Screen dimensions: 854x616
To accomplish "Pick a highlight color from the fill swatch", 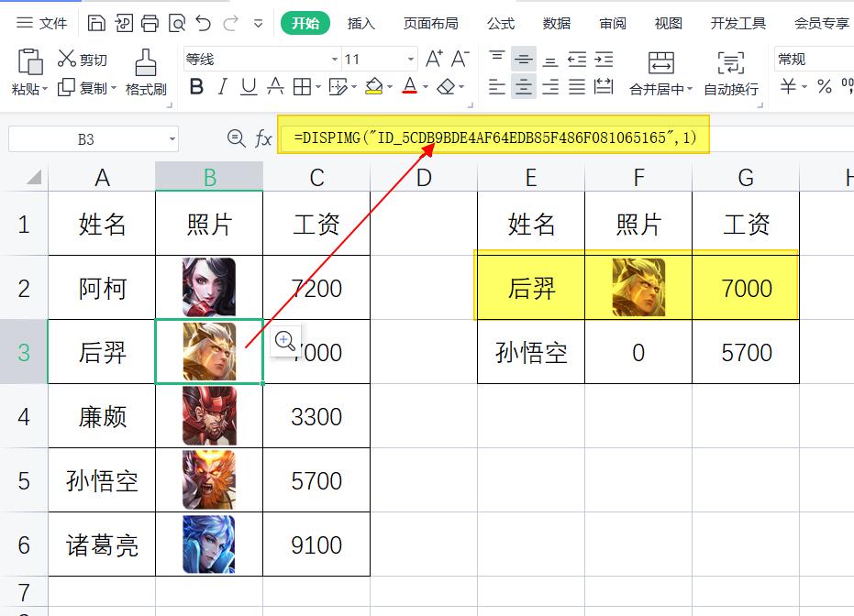I will (375, 86).
